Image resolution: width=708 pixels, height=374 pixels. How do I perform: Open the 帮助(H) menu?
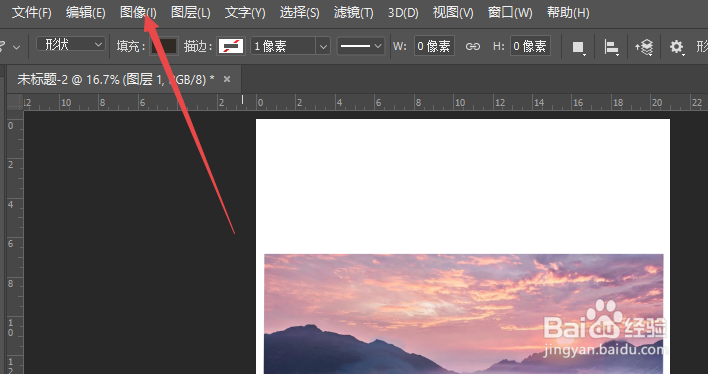click(x=568, y=13)
